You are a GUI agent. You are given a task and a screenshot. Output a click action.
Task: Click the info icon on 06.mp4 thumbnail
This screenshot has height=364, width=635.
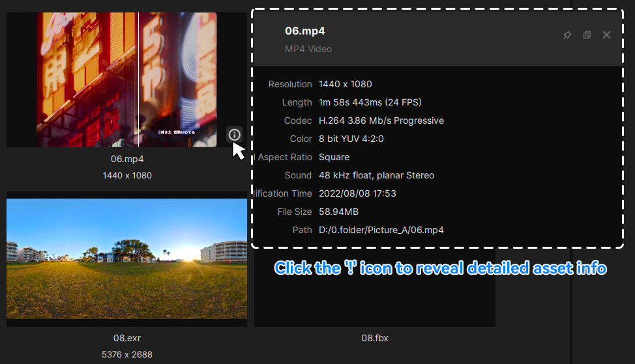(x=235, y=135)
